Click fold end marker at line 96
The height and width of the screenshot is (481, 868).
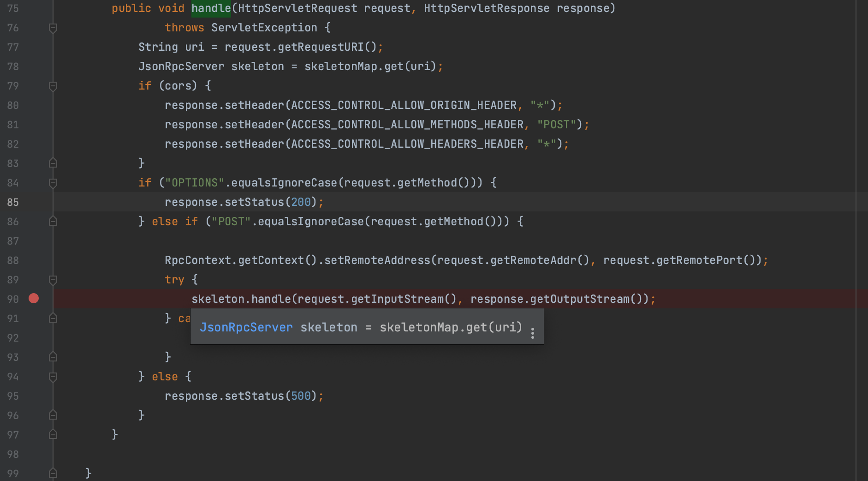[x=53, y=415]
